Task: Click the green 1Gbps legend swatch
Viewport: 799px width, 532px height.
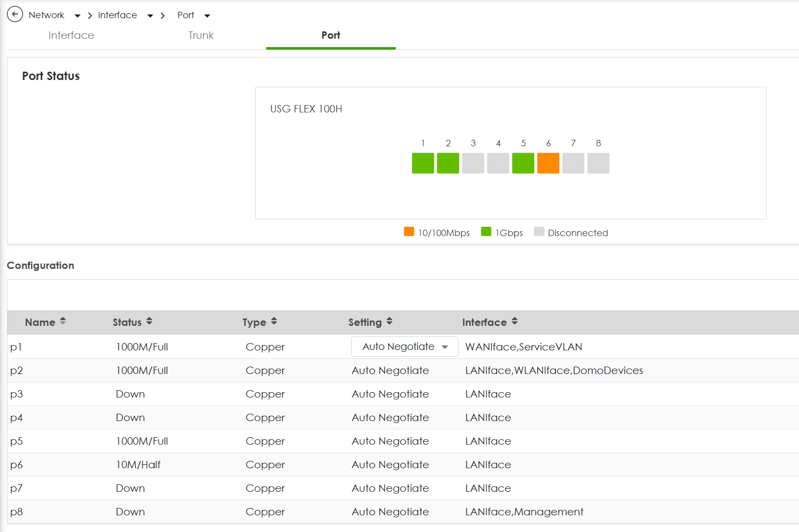Action: pyautogui.click(x=486, y=232)
